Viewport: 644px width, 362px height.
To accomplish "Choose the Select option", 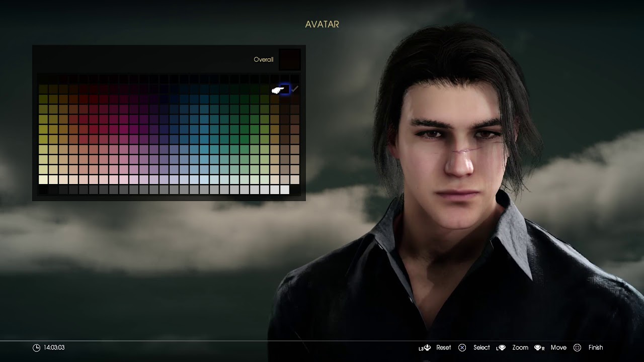I will point(481,347).
